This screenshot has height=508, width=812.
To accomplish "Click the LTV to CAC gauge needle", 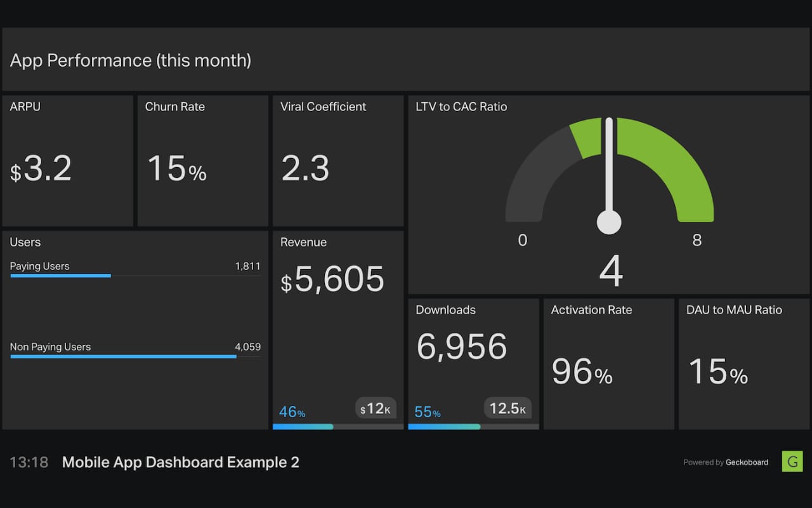I will [609, 171].
